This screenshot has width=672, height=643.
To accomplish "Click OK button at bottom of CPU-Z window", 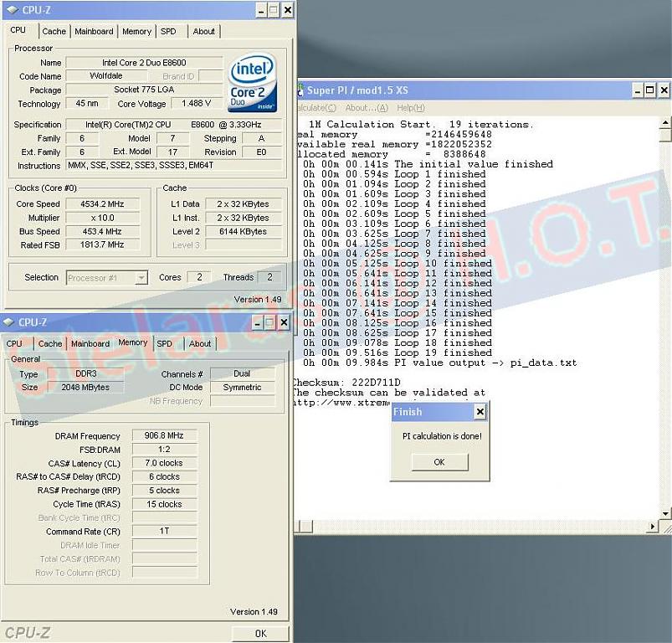I will pyautogui.click(x=260, y=633).
